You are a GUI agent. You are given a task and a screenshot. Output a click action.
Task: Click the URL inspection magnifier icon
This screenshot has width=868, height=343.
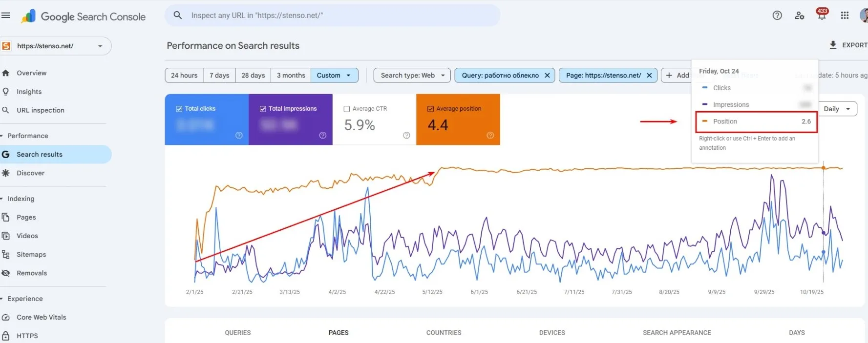tap(6, 110)
